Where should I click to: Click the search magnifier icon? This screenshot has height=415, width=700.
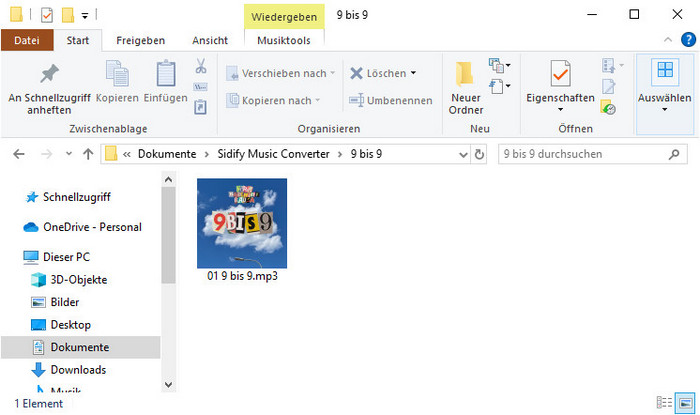click(x=674, y=154)
